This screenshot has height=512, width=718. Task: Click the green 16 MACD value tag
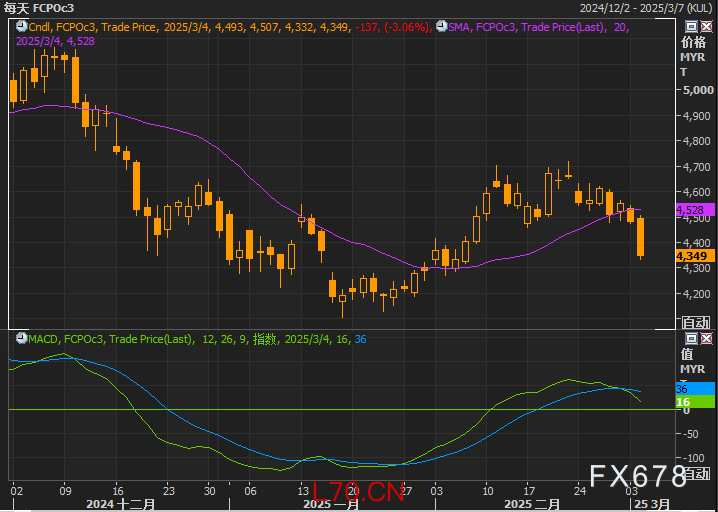pos(694,402)
